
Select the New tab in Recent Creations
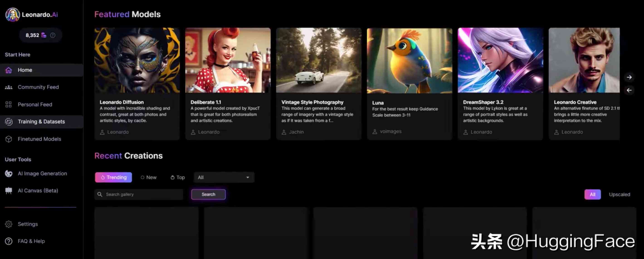click(149, 177)
